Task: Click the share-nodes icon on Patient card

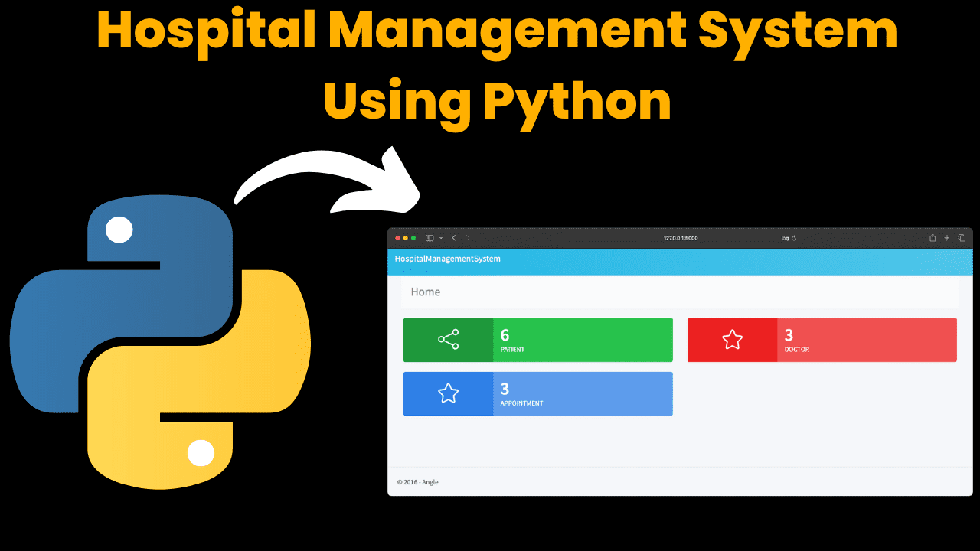Action: [448, 340]
